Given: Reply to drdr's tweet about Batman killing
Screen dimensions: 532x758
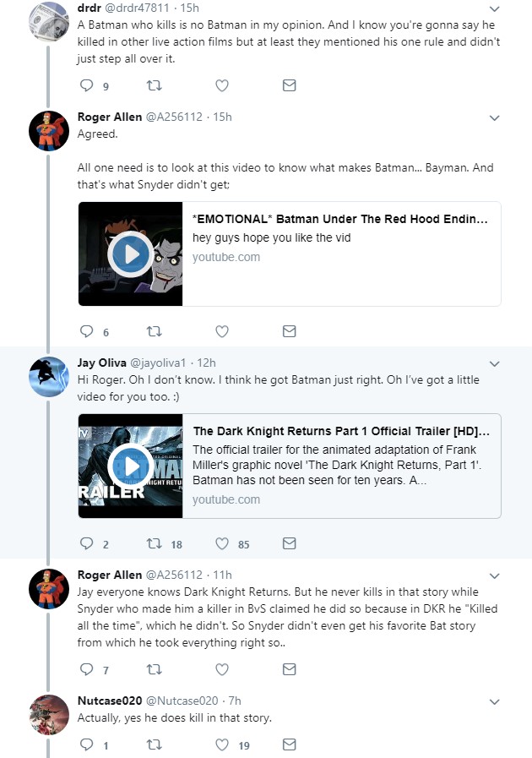Looking at the screenshot, I should 86,85.
